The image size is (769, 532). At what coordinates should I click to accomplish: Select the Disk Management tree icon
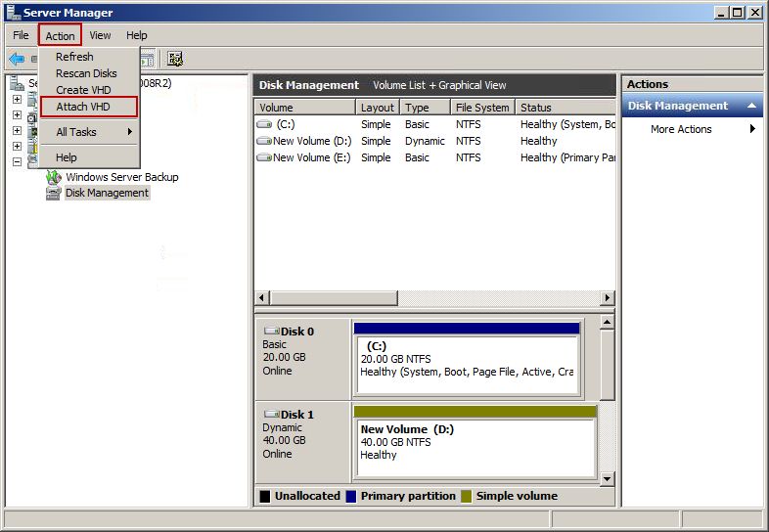[53, 193]
